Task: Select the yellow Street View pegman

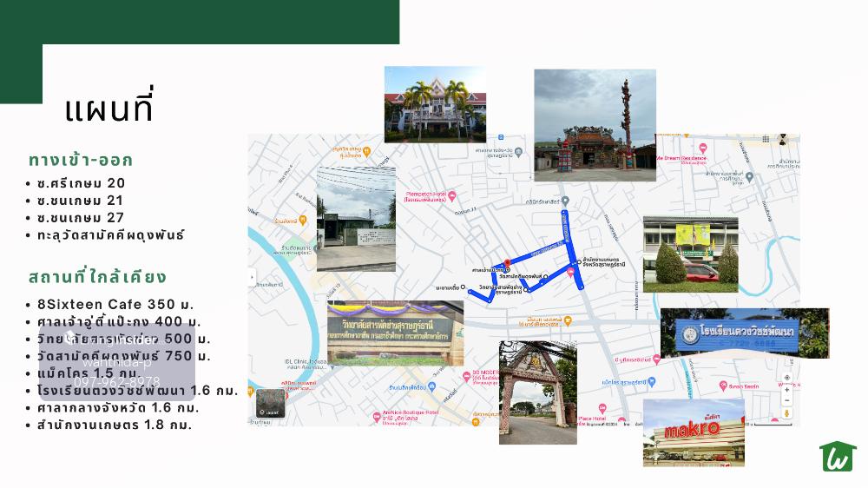Action: tap(786, 413)
